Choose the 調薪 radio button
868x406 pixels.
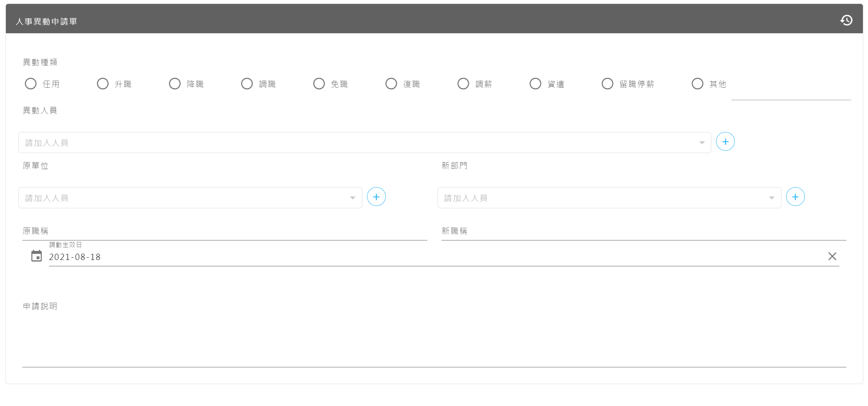coord(463,84)
